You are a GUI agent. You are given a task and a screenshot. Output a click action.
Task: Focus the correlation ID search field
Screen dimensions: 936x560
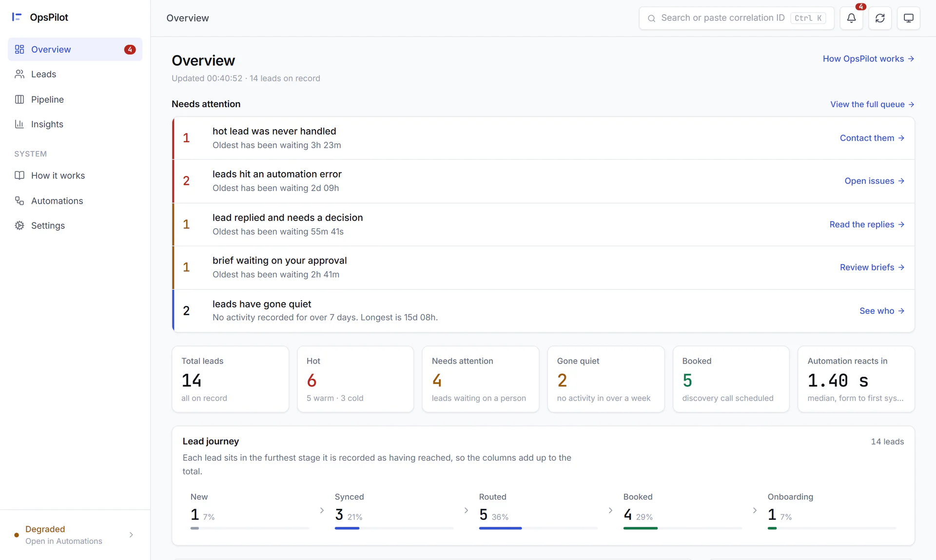736,18
